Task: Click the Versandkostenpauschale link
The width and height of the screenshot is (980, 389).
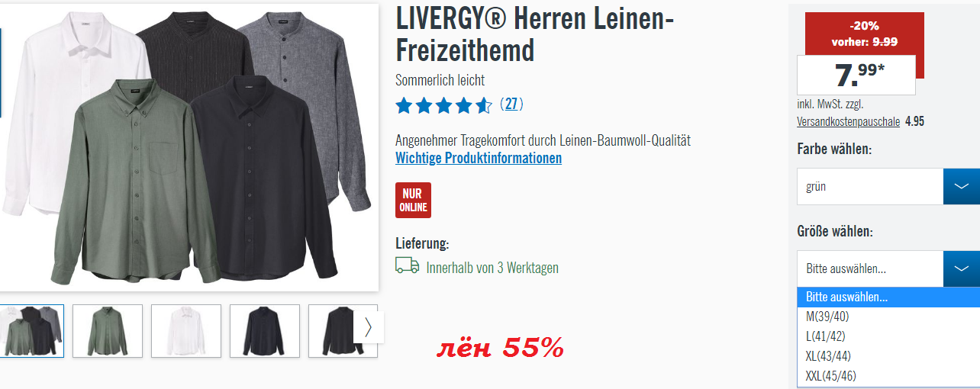Action: 849,121
